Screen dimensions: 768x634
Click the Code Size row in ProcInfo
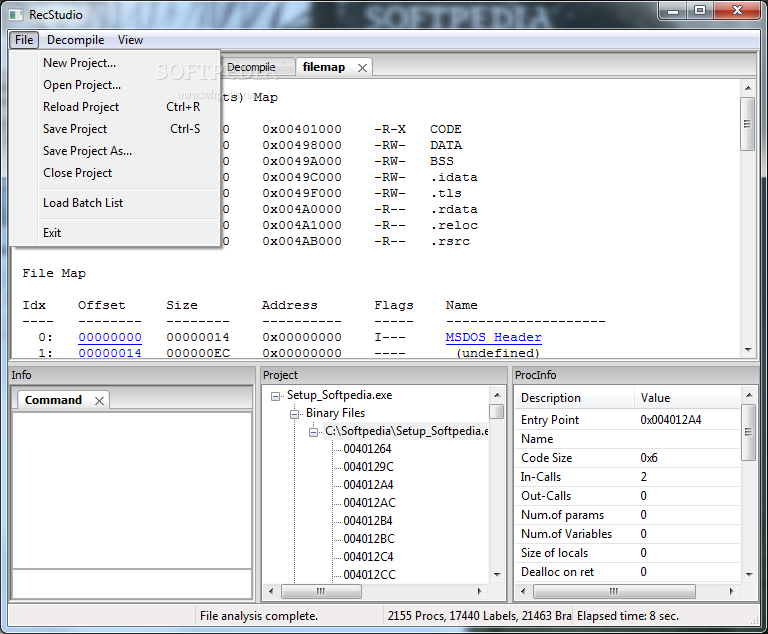[627, 458]
